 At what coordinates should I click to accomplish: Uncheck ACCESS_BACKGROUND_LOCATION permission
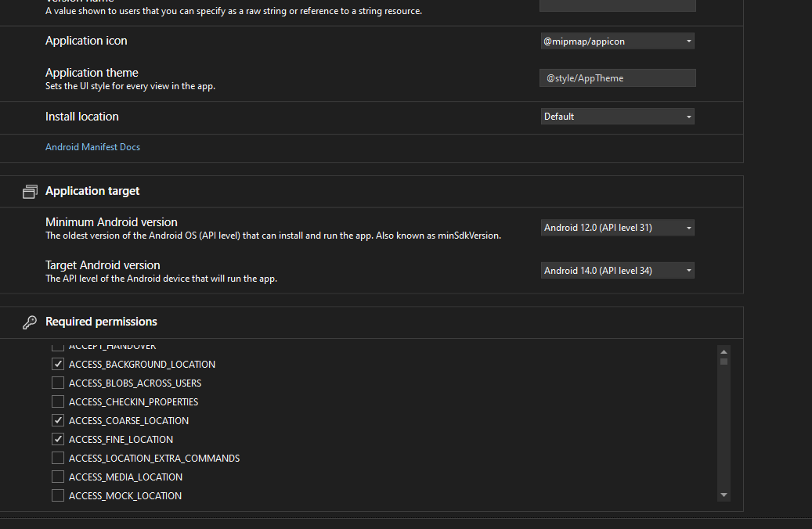coord(58,364)
